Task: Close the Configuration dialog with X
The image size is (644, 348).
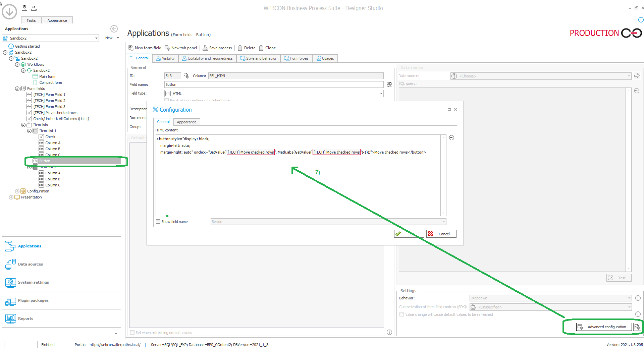Action: click(x=455, y=110)
